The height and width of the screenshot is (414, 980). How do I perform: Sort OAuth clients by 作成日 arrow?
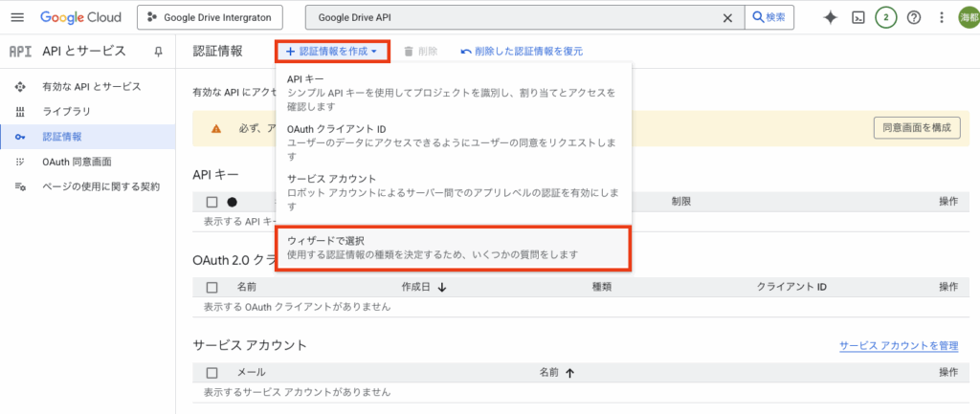[x=441, y=287]
